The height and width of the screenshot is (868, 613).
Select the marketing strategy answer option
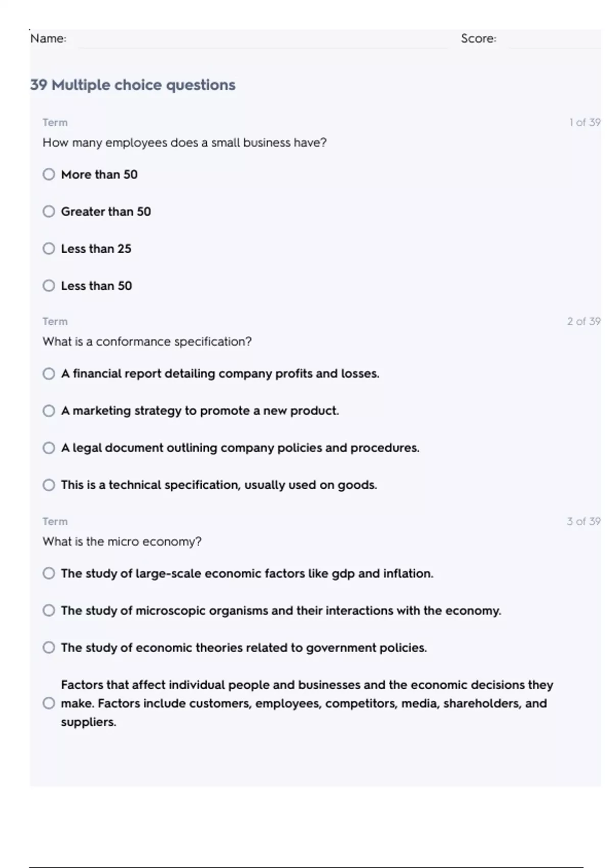pos(49,411)
